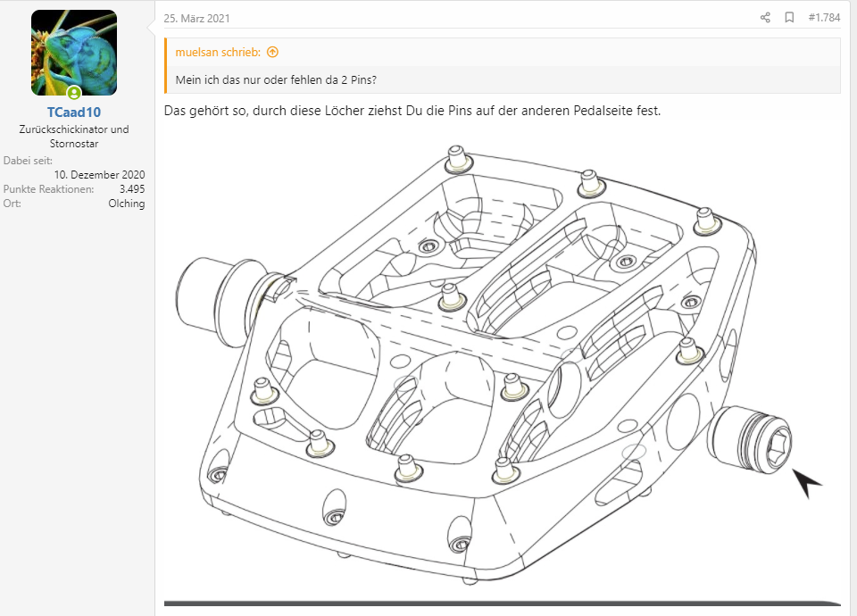Open the location link Olching
The image size is (857, 616).
pos(126,204)
